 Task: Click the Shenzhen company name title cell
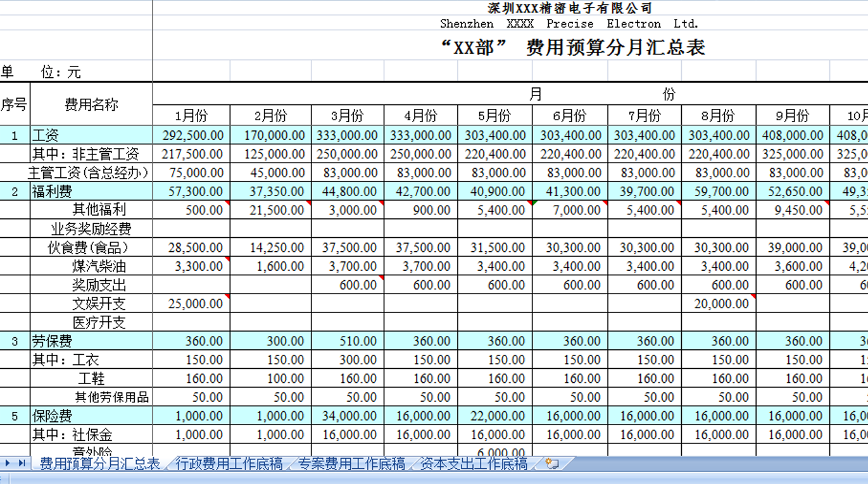(569, 23)
